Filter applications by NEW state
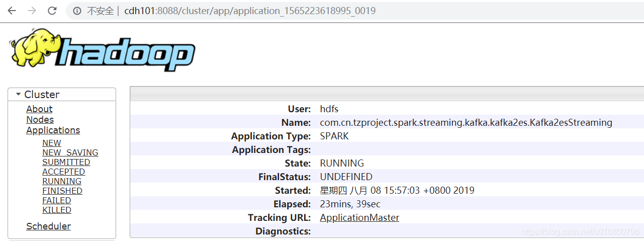 tap(52, 143)
